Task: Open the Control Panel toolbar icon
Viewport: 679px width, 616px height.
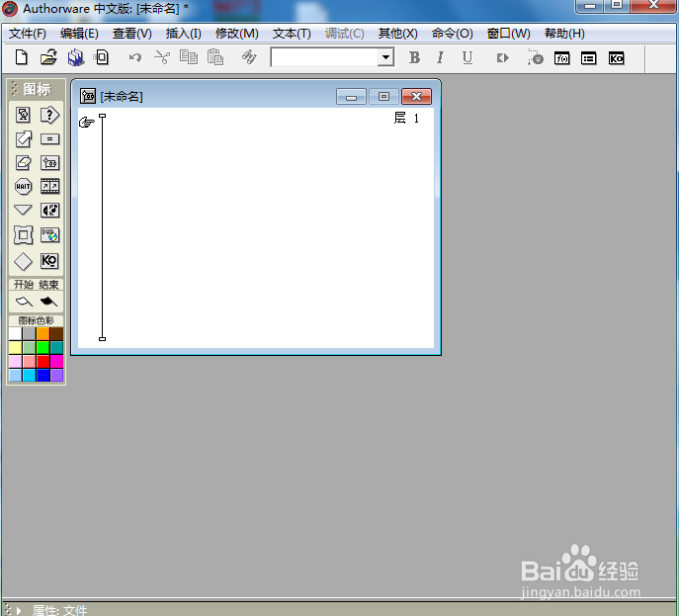Action: tap(536, 57)
